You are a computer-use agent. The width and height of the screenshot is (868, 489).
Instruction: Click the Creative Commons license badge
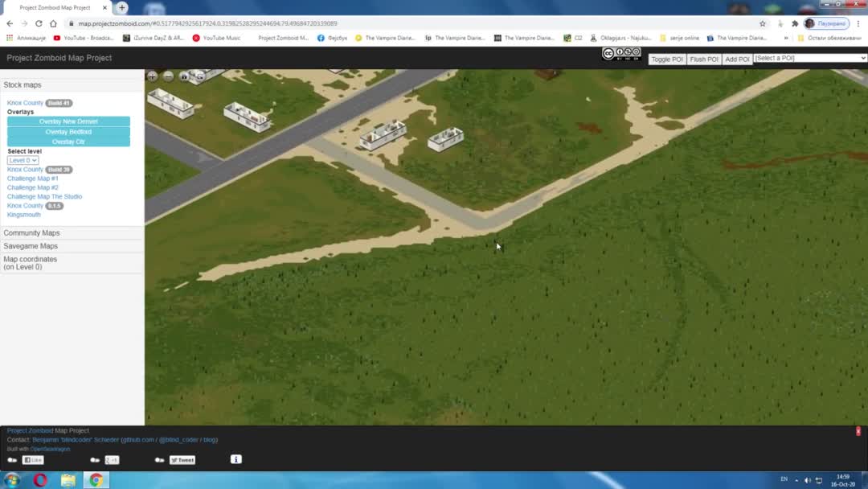(621, 55)
